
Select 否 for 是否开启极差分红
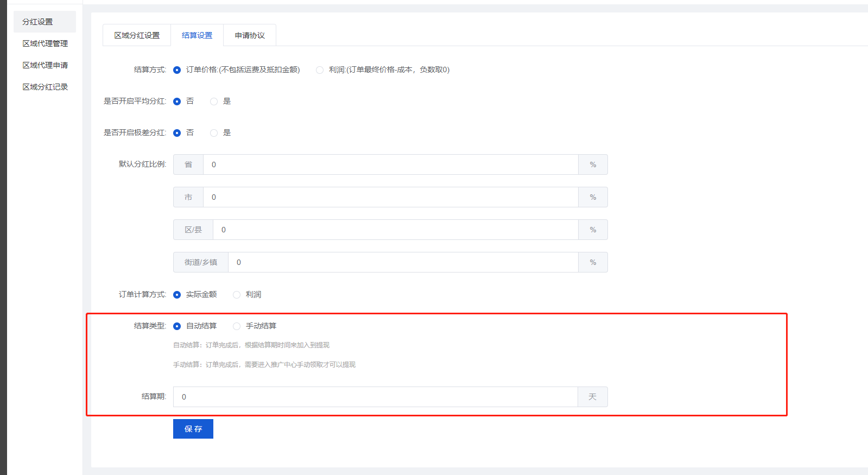(177, 133)
